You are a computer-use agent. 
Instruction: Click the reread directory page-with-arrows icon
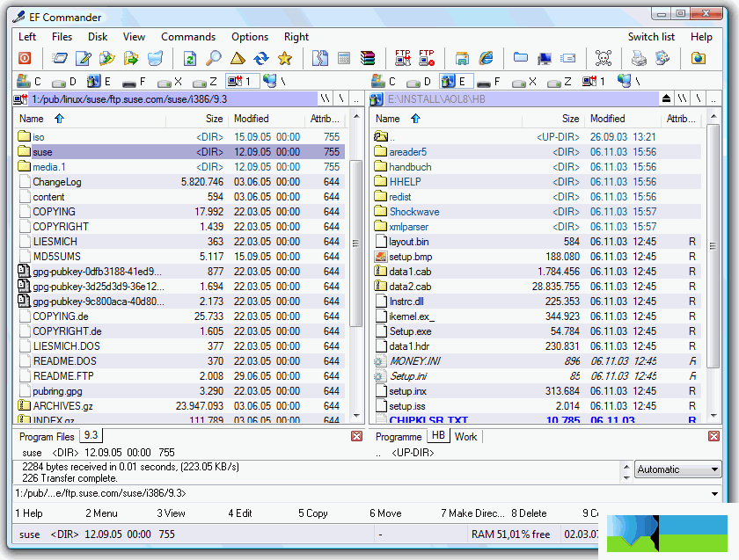[189, 58]
